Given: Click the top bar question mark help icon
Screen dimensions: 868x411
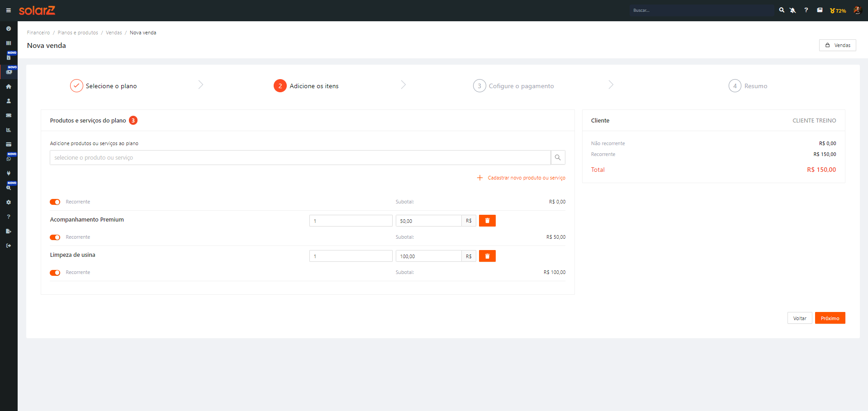Looking at the screenshot, I should tap(806, 10).
